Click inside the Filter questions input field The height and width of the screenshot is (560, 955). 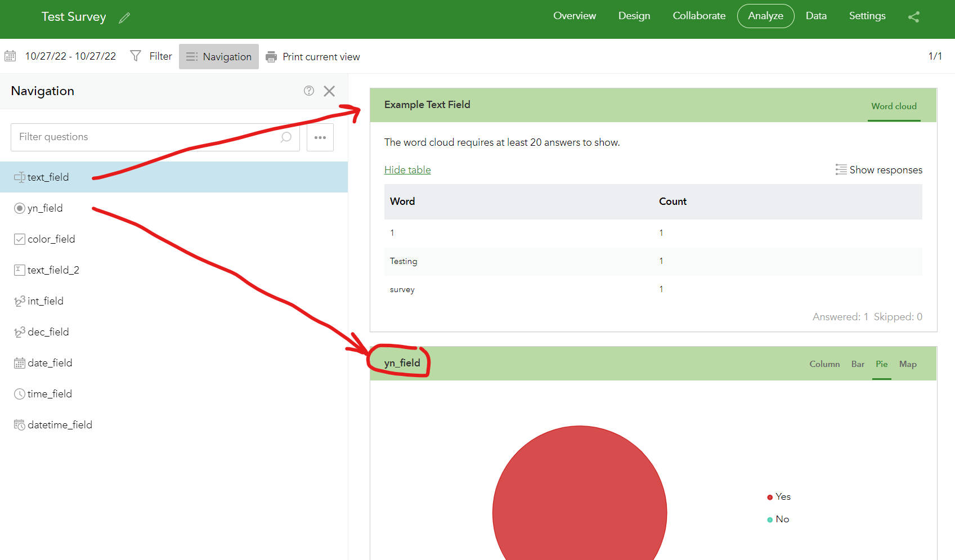tap(141, 137)
